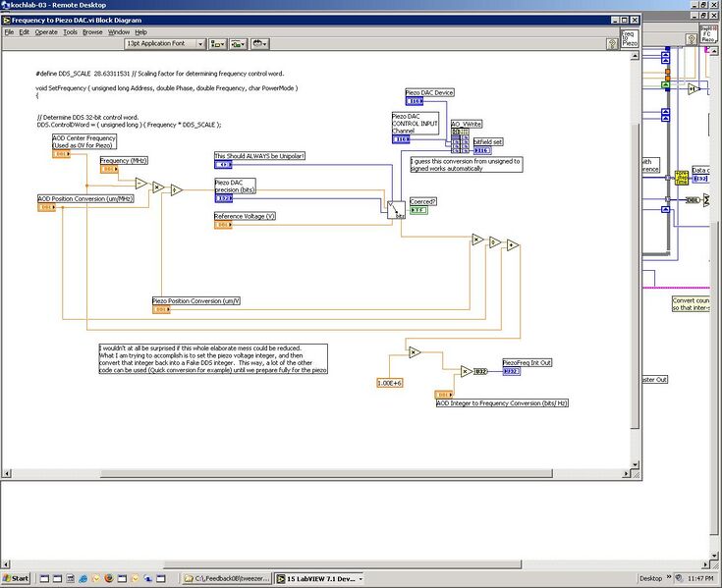The width and height of the screenshot is (722, 588).
Task: Click the bitfield set I16 indicator terminal
Action: click(x=482, y=150)
